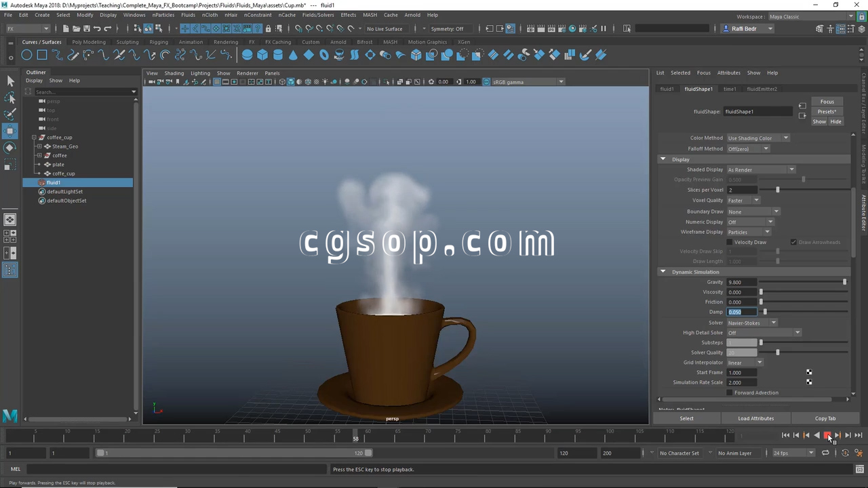The width and height of the screenshot is (868, 488).
Task: Switch to the fluidEmitter2 tab
Action: point(762,89)
